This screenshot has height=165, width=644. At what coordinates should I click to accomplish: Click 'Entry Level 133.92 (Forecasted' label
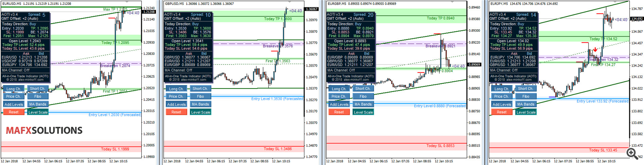point(603,101)
